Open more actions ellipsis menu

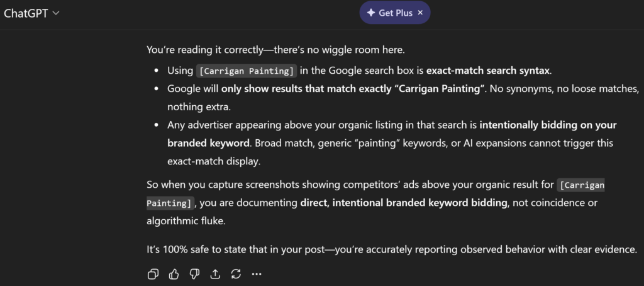257,274
